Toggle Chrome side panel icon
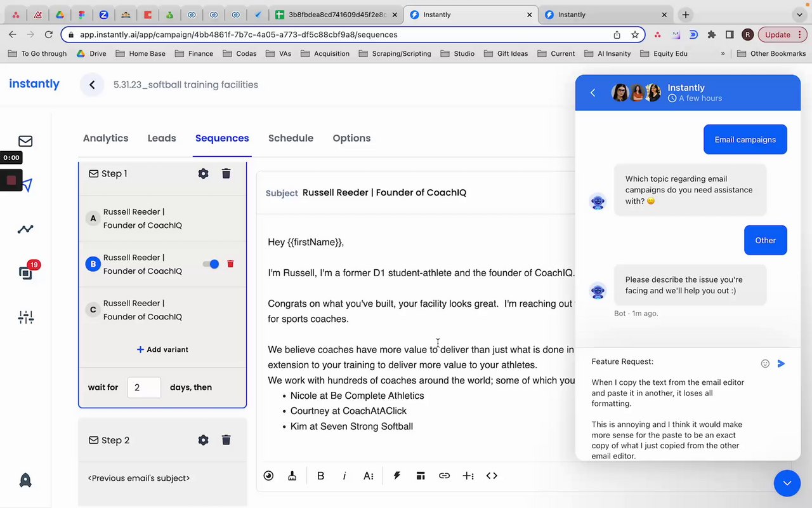 730,34
